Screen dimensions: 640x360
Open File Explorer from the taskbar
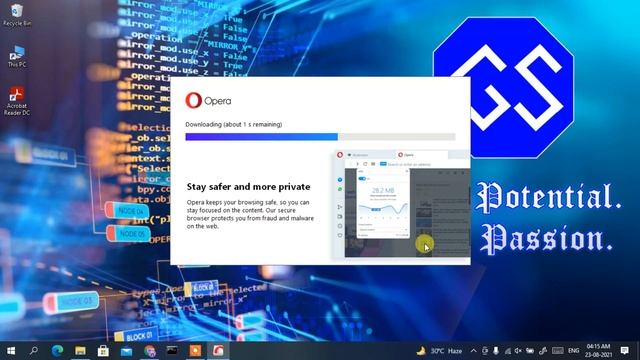[80, 351]
